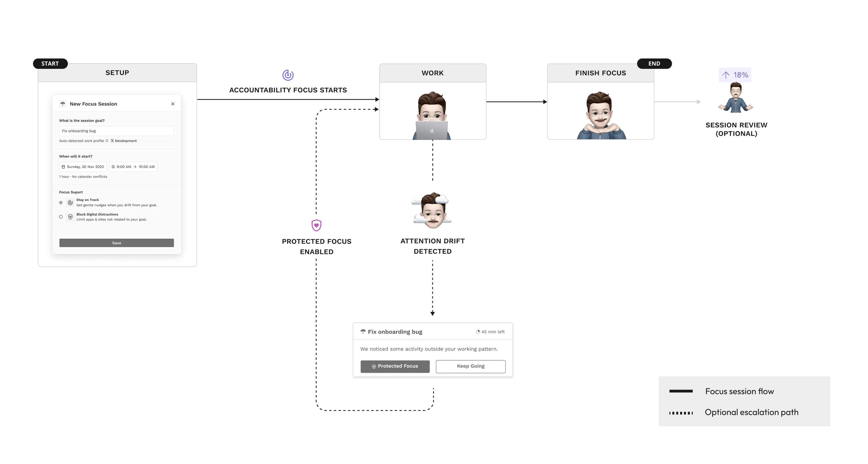The height and width of the screenshot is (464, 868).
Task: Click the umbrella icon beside New Focus Session
Action: pyautogui.click(x=63, y=104)
